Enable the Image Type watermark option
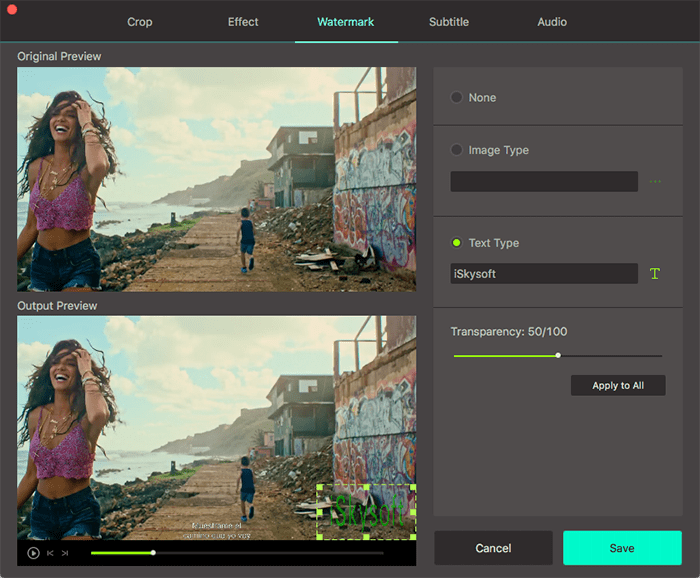700x578 pixels. tap(457, 150)
